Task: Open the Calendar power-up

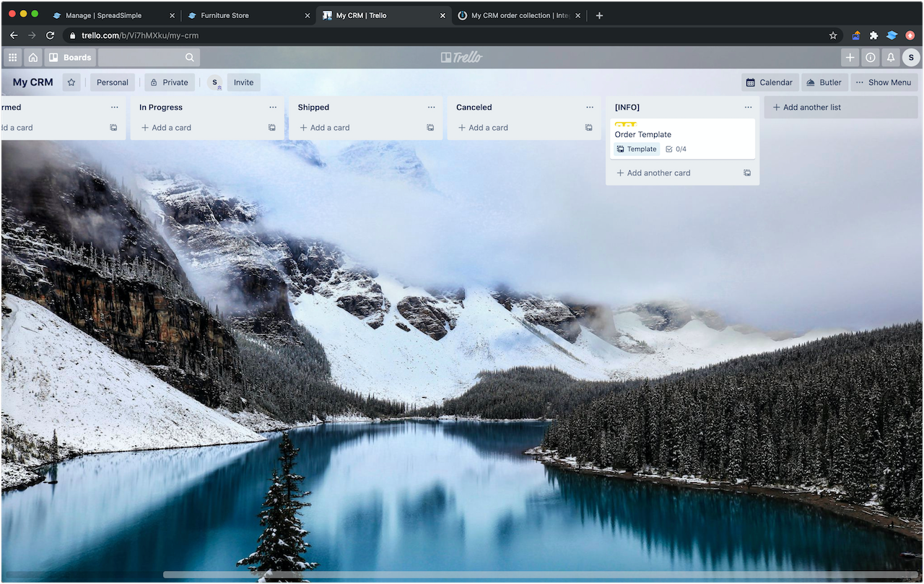Action: [x=769, y=82]
